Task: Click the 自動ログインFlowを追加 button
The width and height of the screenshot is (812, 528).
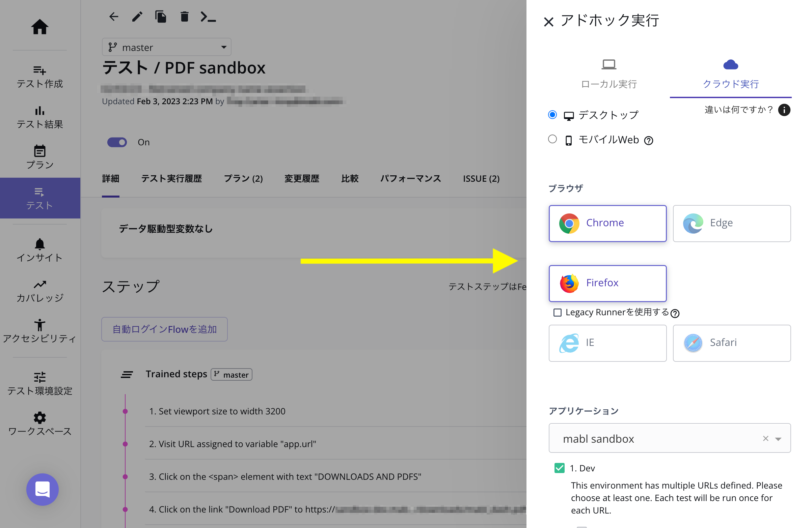Action: pos(164,329)
